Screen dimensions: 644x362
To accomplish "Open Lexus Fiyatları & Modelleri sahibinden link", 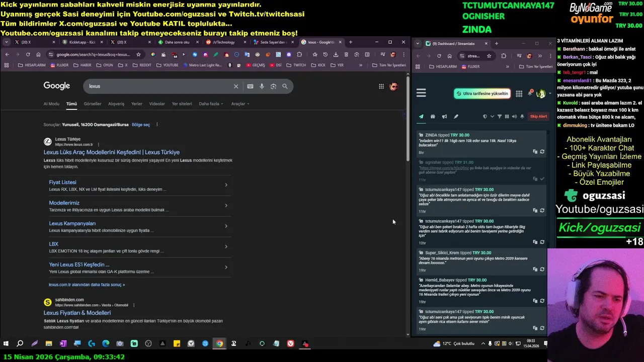I will pos(77,313).
